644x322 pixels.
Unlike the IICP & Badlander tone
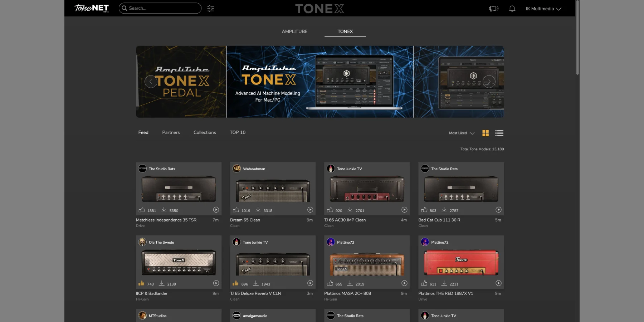click(141, 283)
